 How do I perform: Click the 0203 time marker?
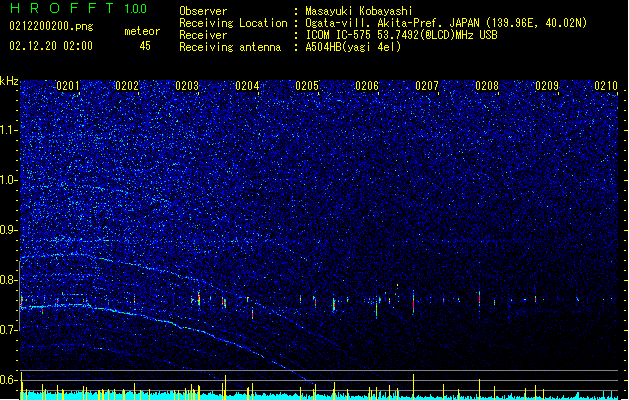187,86
